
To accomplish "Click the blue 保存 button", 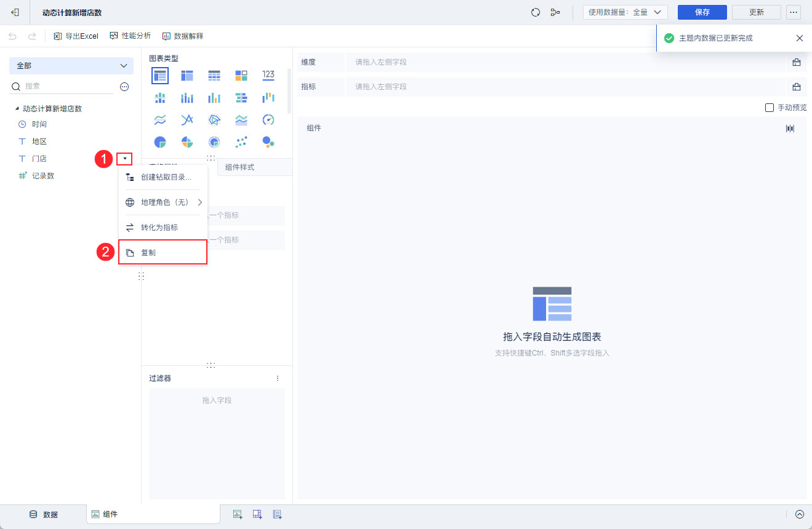I will [x=702, y=12].
